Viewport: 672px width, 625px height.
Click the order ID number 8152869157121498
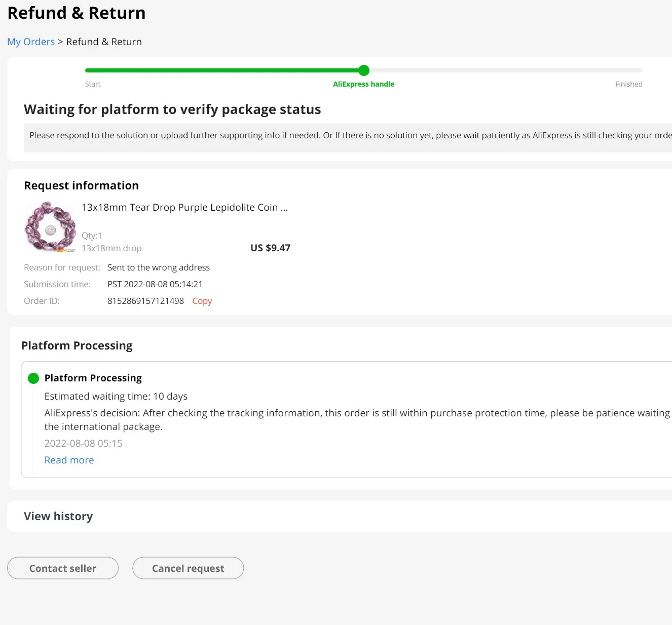(145, 301)
